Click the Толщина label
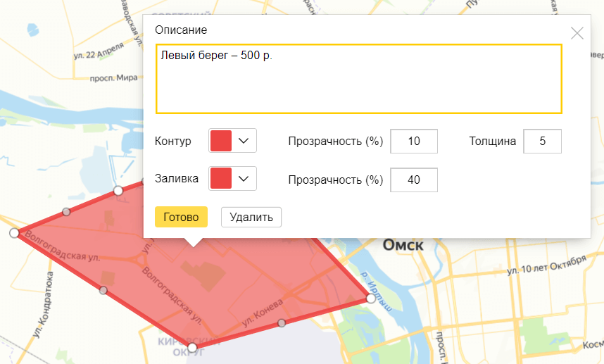This screenshot has width=604, height=364. (492, 141)
